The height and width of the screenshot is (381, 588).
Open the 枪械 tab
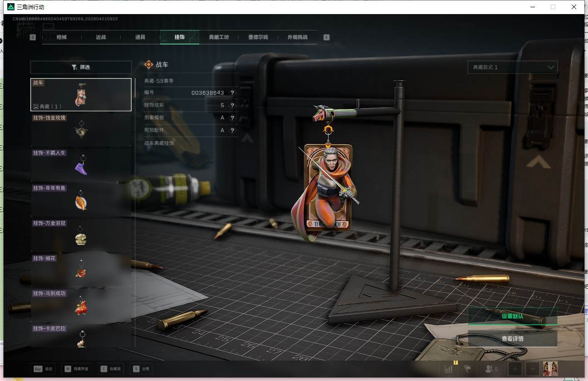[x=62, y=37]
